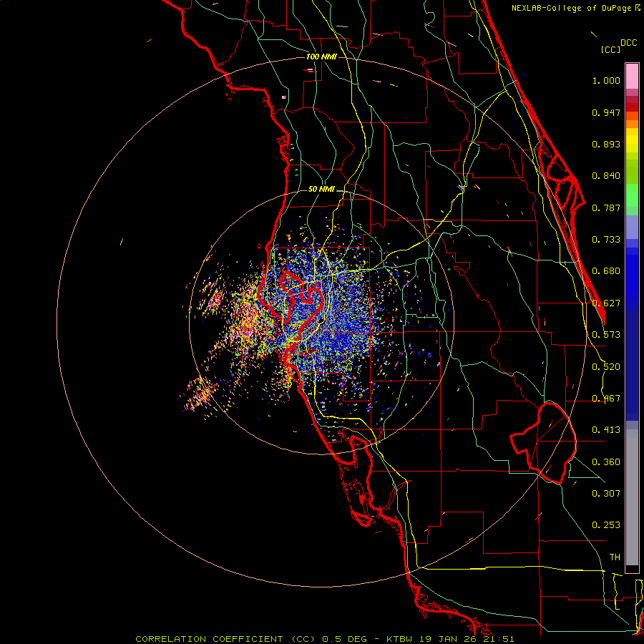
Task: Pick the orange segment of the color bar
Action: click(632, 120)
